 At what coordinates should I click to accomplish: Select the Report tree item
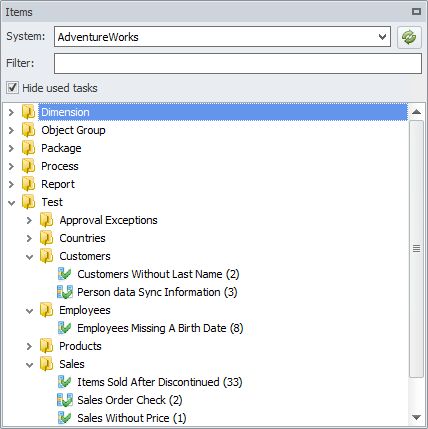point(58,184)
